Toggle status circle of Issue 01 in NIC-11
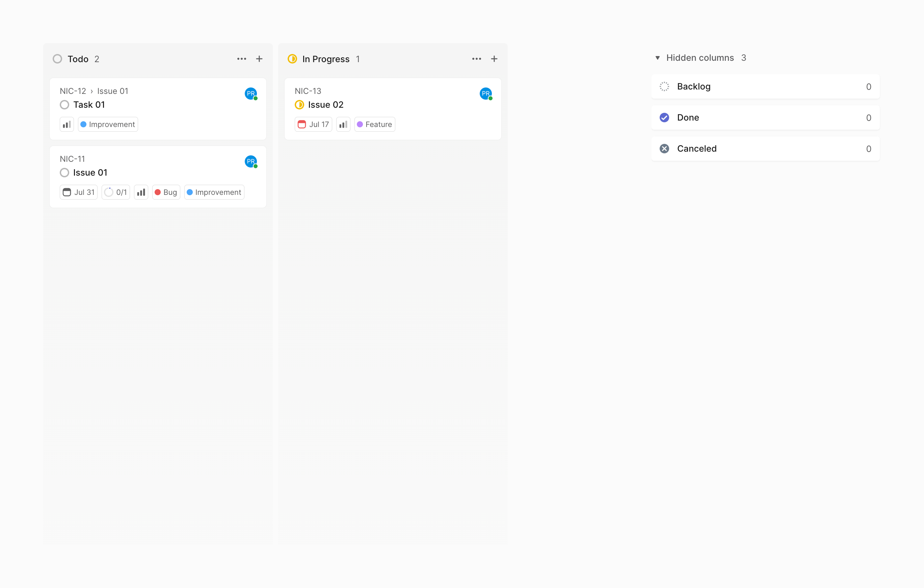 64,173
